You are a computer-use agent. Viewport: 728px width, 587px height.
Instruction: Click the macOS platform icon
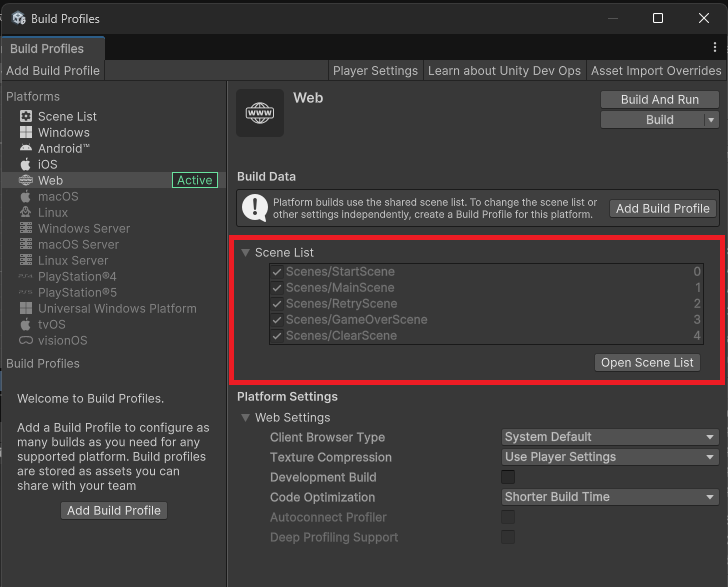(26, 197)
